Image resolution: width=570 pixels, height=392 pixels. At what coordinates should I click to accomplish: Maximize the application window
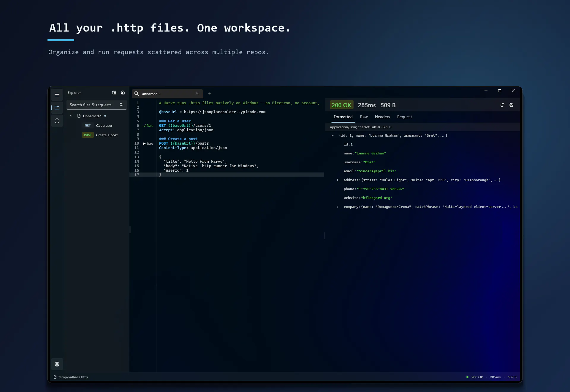point(500,91)
